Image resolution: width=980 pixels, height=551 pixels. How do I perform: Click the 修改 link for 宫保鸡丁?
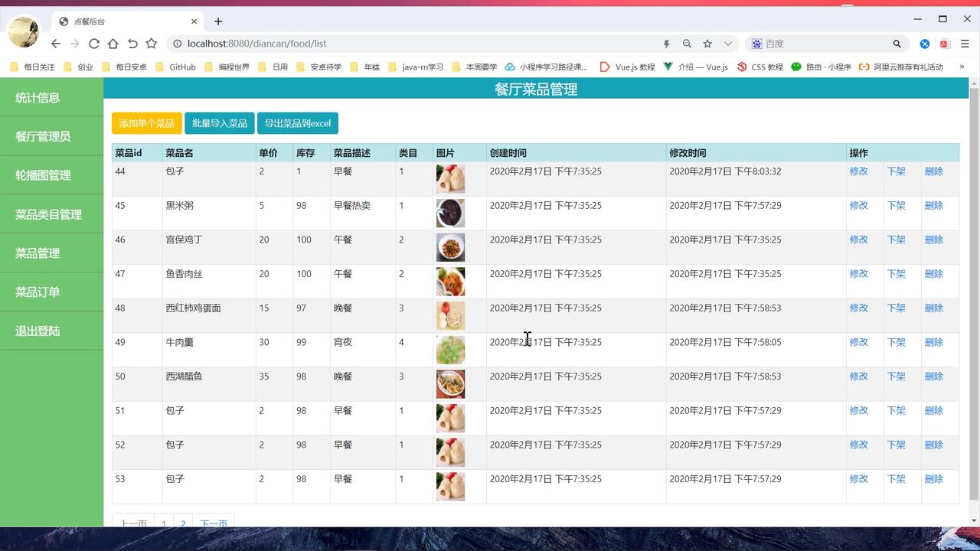(859, 239)
